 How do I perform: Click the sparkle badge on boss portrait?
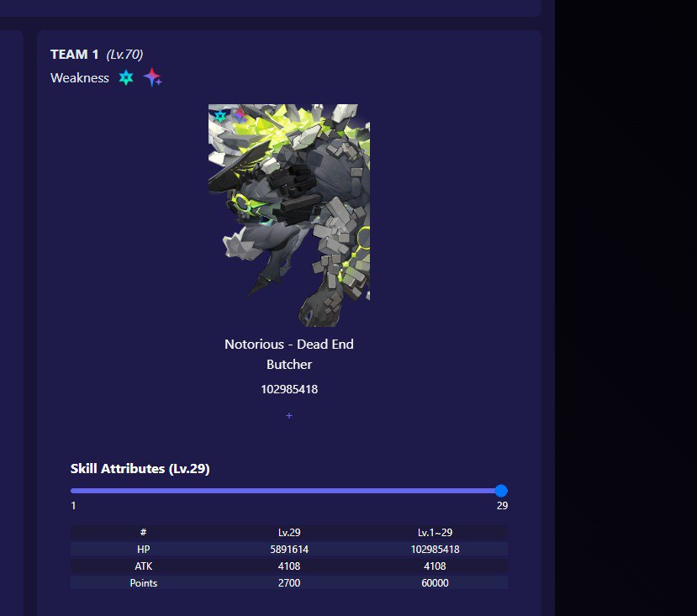[240, 116]
